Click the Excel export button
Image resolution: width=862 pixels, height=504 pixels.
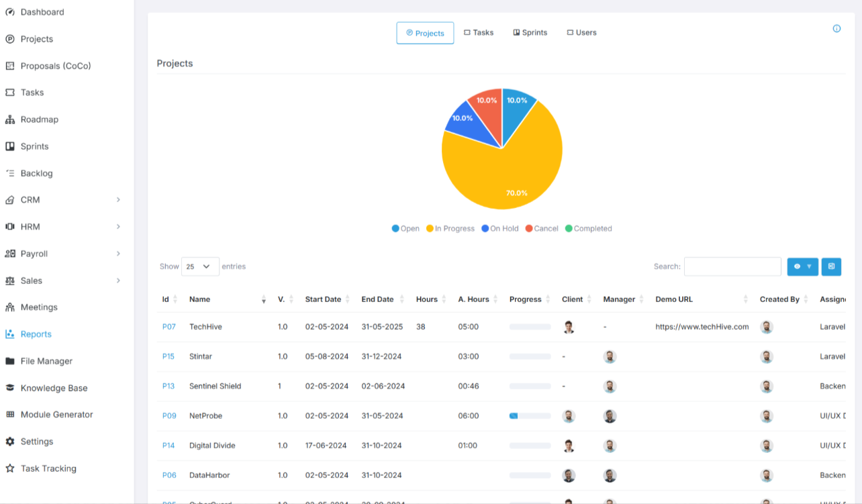click(x=831, y=266)
